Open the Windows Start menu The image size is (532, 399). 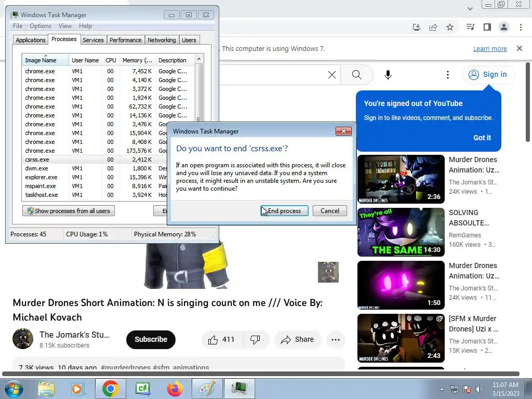pos(13,389)
